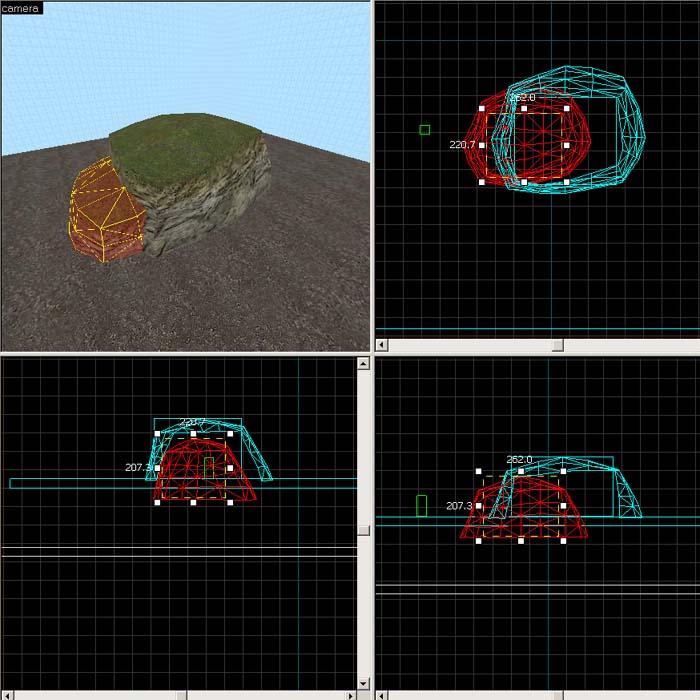Click top-middle selection handle in bottom-right viewport

(520, 471)
